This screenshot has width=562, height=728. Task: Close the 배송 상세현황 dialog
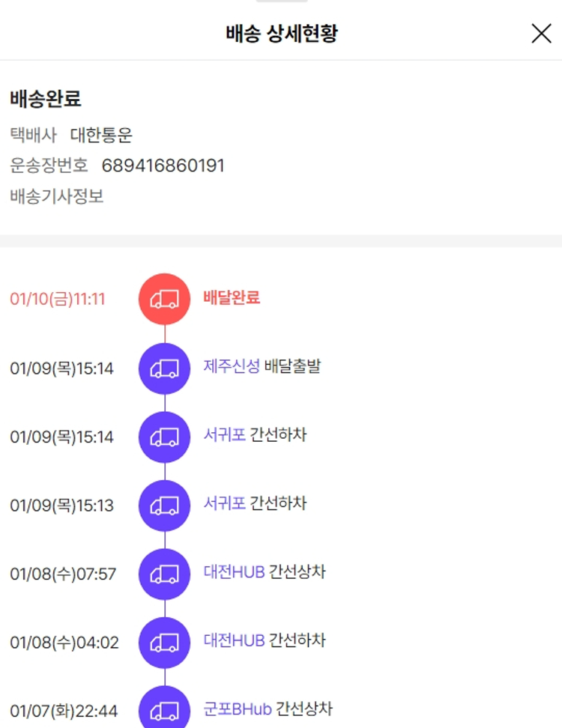point(541,34)
